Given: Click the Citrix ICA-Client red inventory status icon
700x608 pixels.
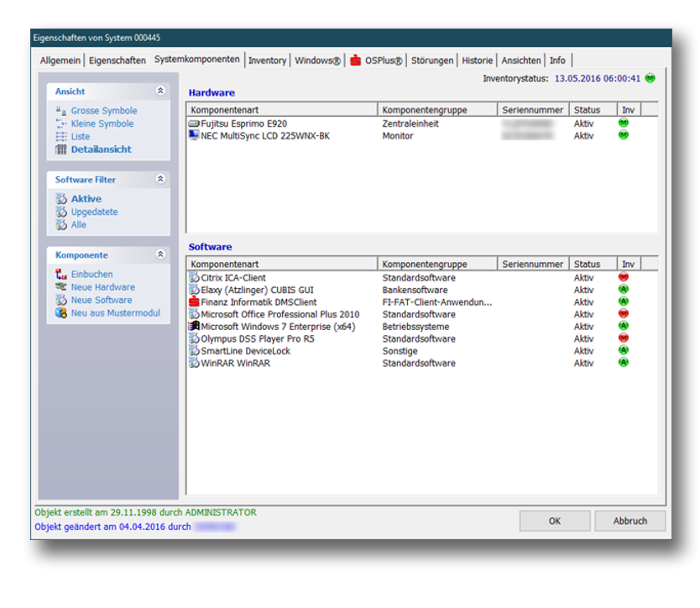Looking at the screenshot, I should 624,277.
